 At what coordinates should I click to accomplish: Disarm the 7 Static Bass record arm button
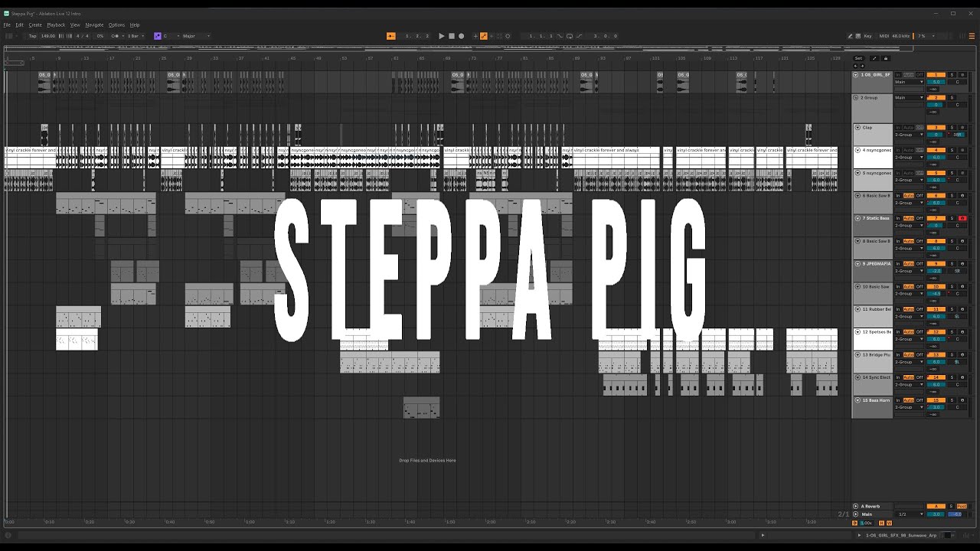coord(962,218)
